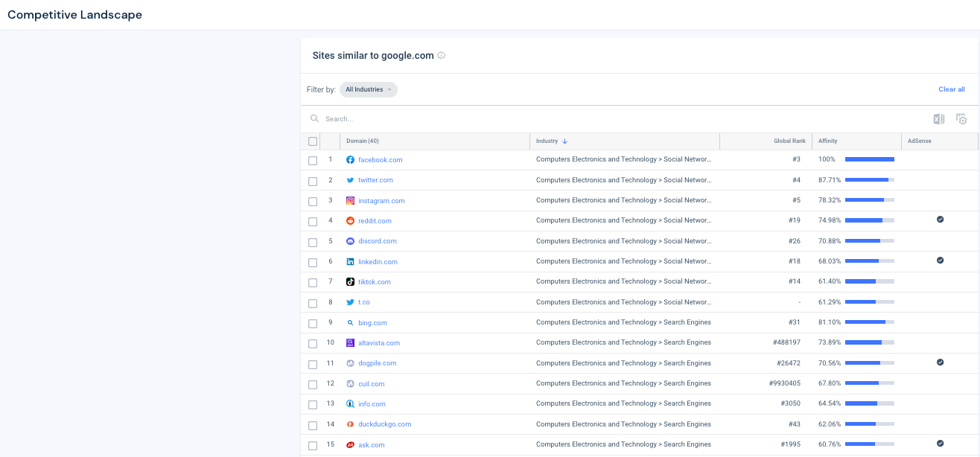Viewport: 980px width, 457px height.
Task: Open the table settings icon
Action: [961, 118]
